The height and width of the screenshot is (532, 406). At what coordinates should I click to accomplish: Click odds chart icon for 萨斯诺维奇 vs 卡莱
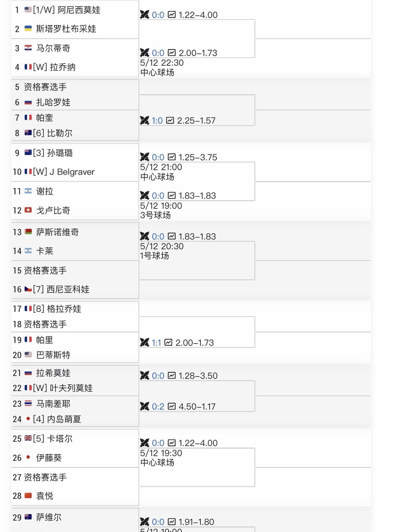pos(172,236)
